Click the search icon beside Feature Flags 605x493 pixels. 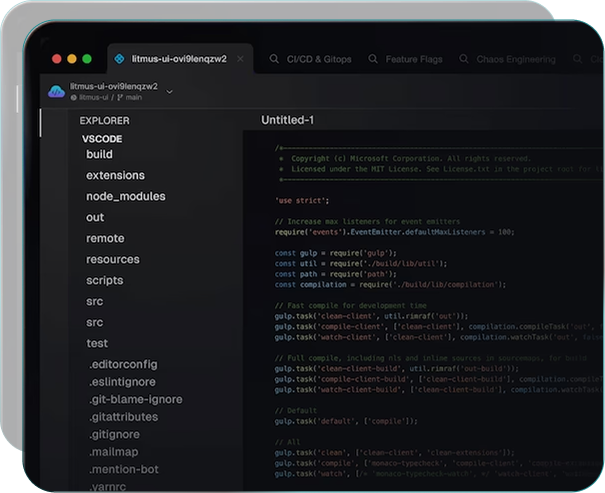click(373, 60)
